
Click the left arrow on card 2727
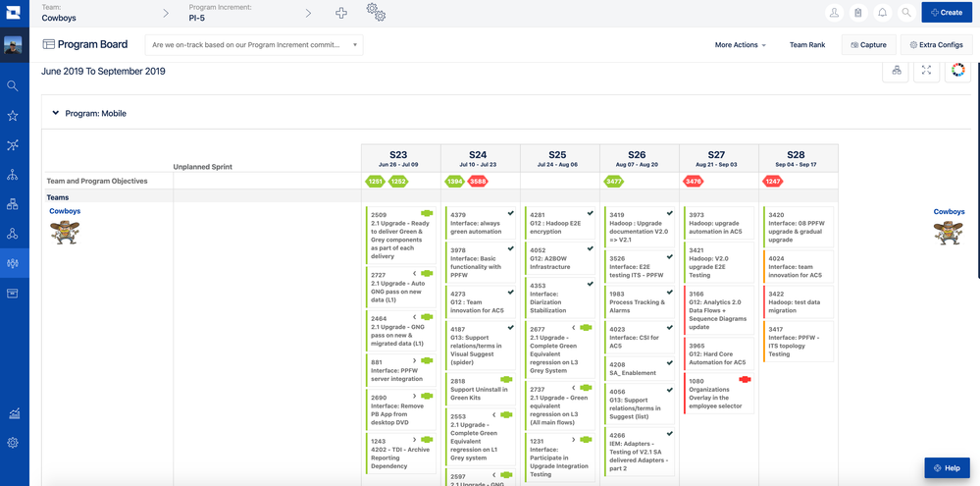point(414,273)
